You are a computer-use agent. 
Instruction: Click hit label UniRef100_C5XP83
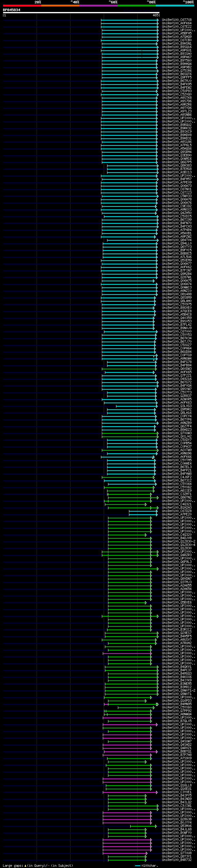176,91
